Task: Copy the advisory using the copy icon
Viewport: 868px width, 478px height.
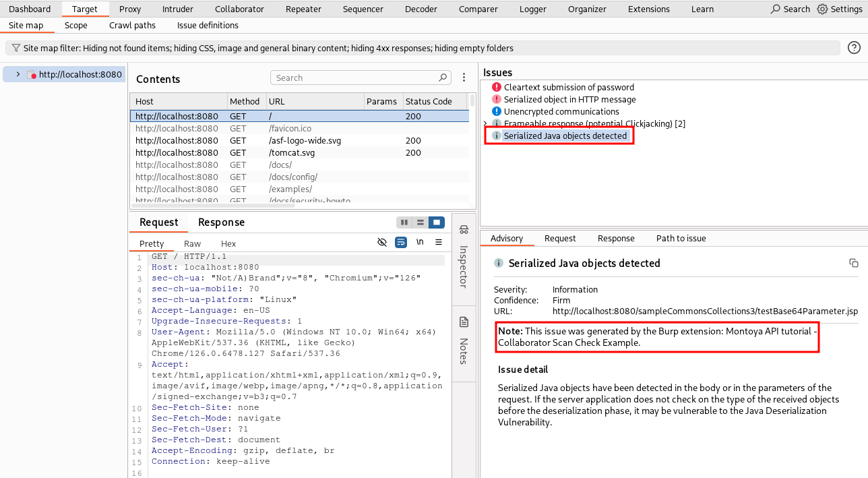Action: (853, 263)
